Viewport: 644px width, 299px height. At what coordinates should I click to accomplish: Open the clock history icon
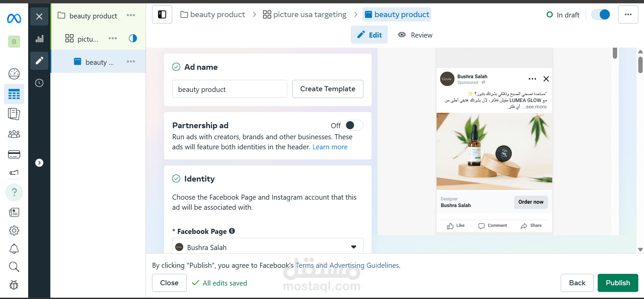point(39,83)
